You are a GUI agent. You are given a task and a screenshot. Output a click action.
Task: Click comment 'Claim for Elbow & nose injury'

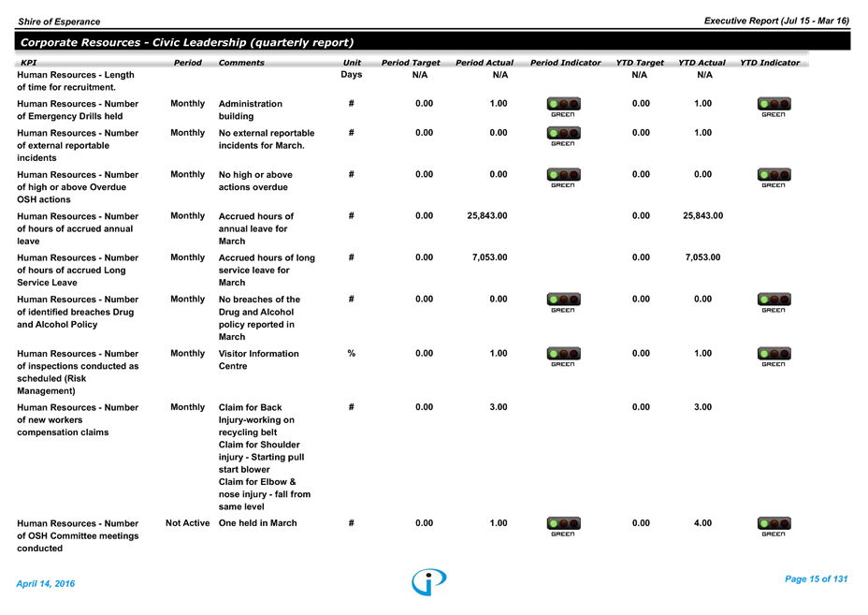(x=265, y=493)
